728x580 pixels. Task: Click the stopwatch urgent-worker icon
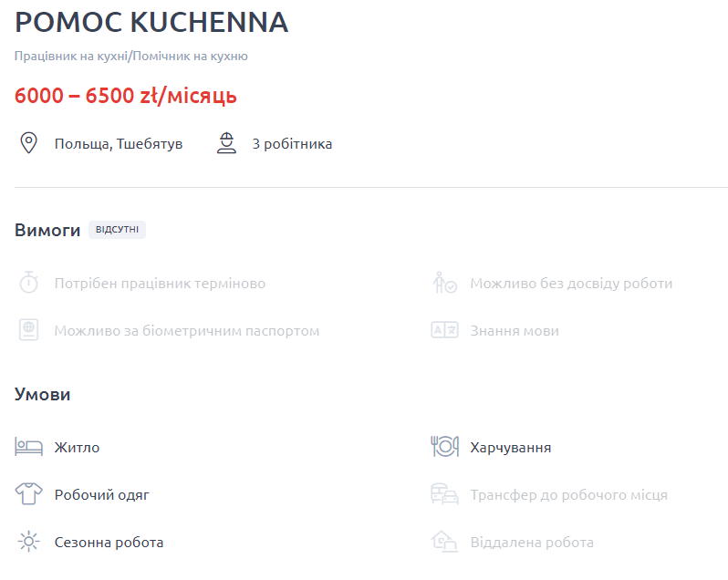coord(29,283)
